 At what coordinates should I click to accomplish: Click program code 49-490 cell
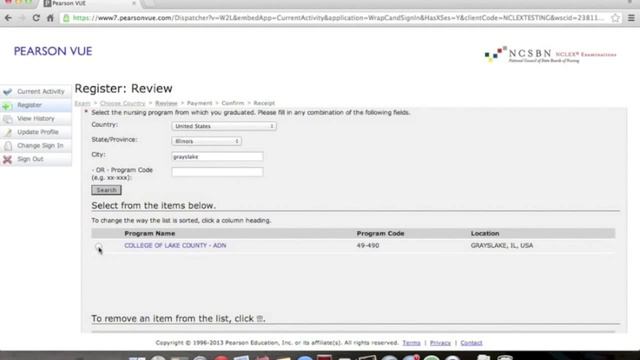click(368, 246)
